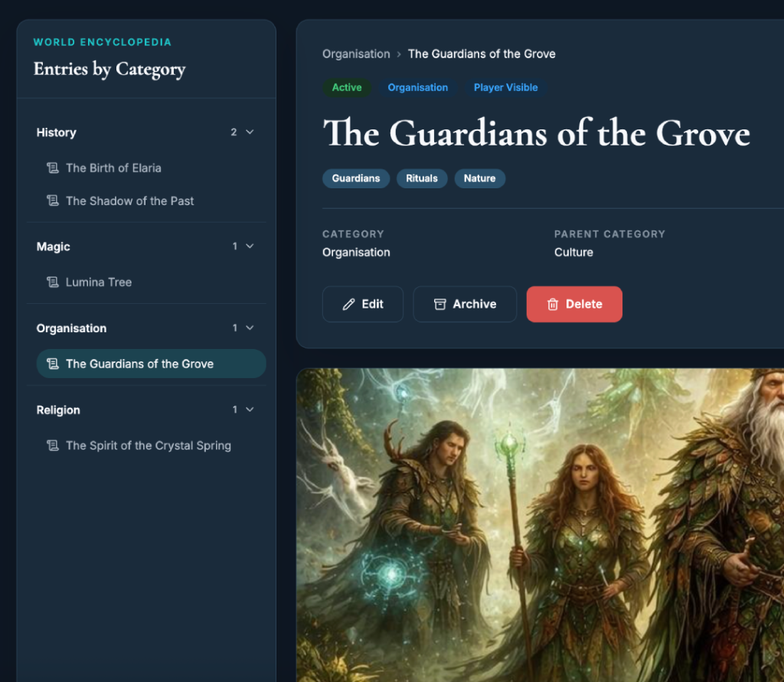This screenshot has width=784, height=682.
Task: Collapse the Religion category chevron
Action: (250, 410)
